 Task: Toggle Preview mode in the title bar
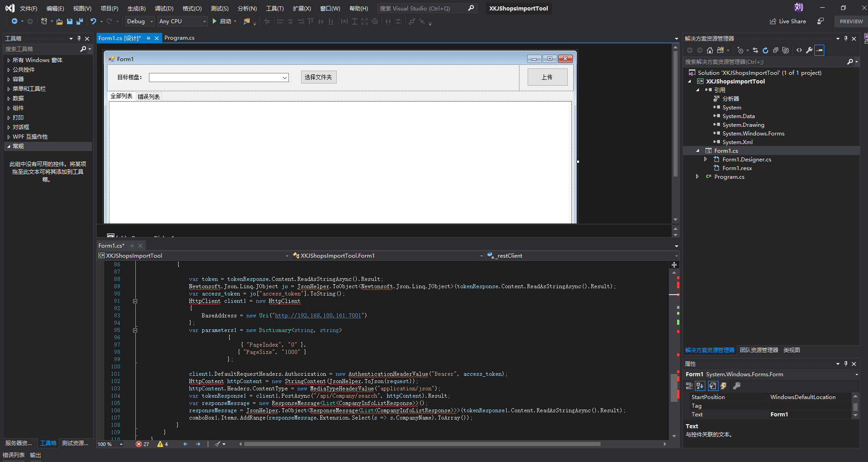[850, 21]
